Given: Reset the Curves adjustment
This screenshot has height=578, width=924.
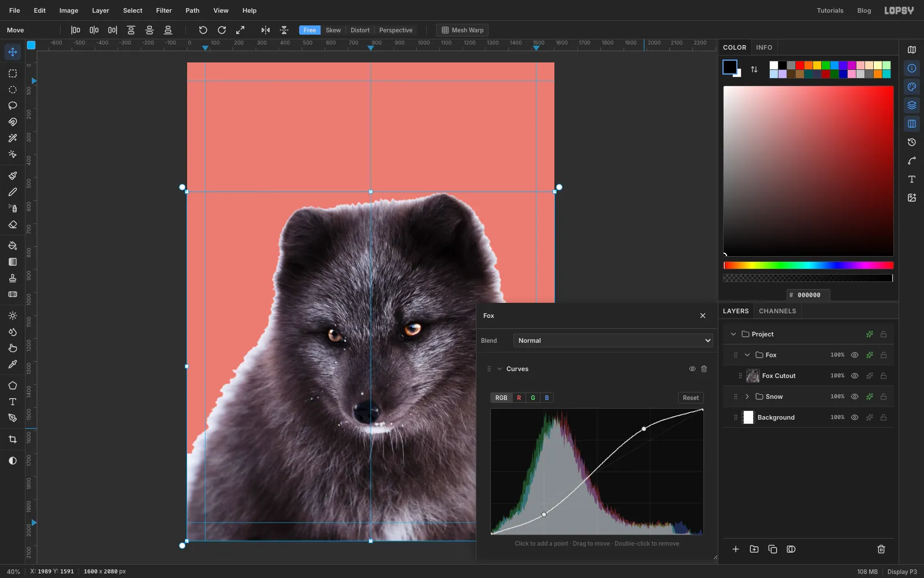Looking at the screenshot, I should pyautogui.click(x=691, y=398).
